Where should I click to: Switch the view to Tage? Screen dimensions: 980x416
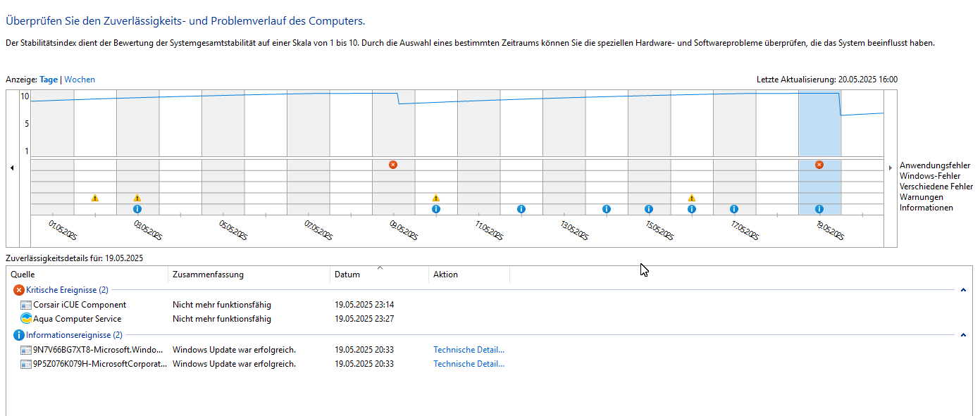pyautogui.click(x=49, y=80)
